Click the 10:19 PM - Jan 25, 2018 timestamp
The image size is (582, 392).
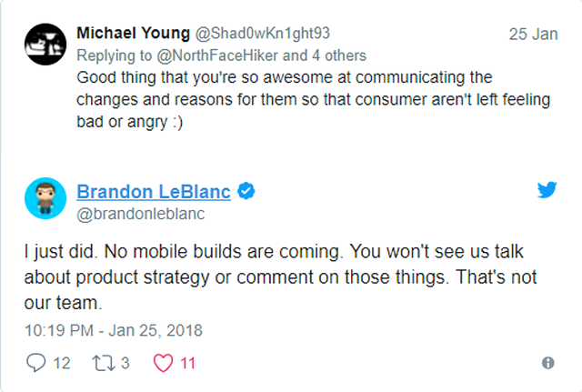coord(114,330)
